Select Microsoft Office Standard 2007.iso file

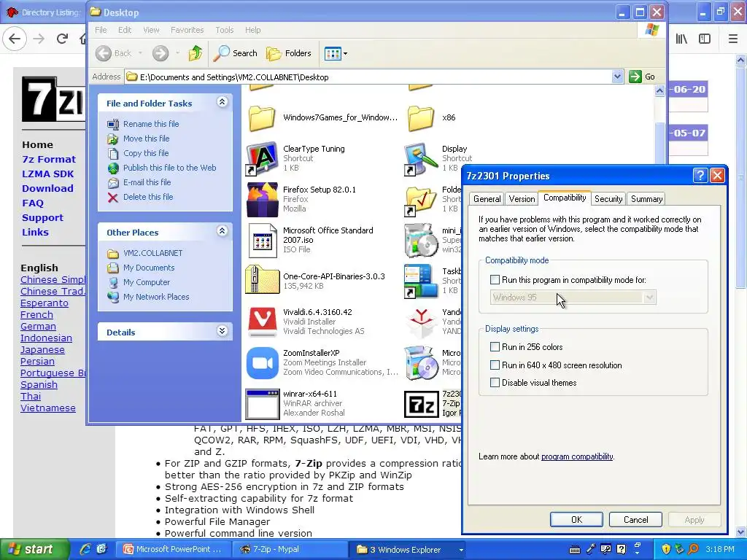click(262, 240)
